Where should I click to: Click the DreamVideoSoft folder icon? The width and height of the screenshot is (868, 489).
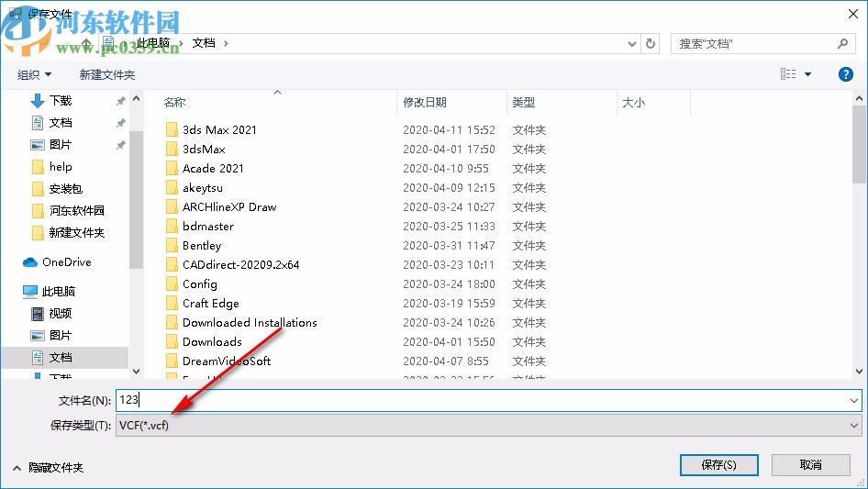pyautogui.click(x=172, y=361)
